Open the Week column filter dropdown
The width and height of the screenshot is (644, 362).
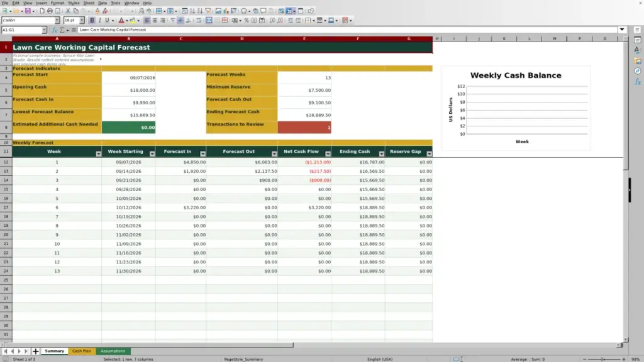point(98,154)
